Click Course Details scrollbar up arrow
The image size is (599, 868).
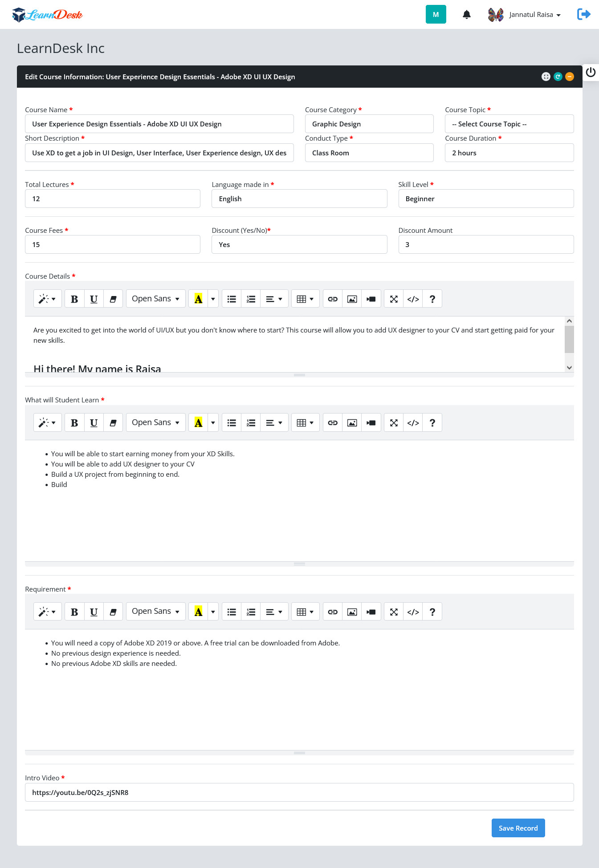[x=569, y=321]
